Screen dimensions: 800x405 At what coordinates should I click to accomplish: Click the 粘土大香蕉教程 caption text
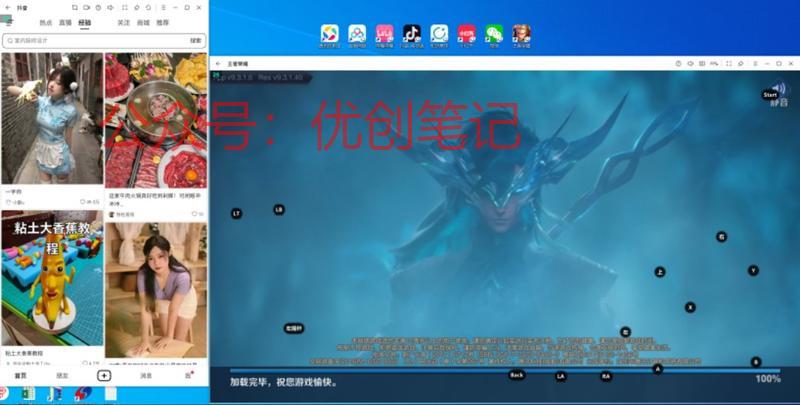[24, 353]
